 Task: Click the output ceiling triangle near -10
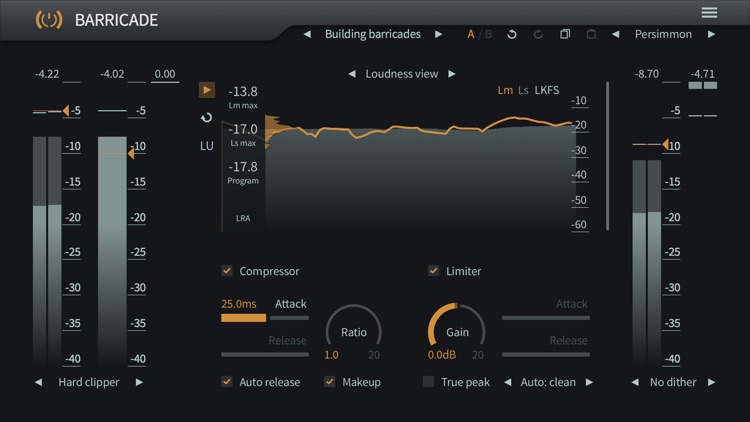click(665, 144)
